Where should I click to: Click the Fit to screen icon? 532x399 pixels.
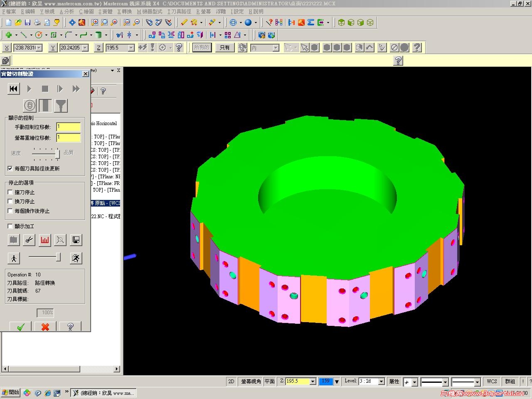[x=72, y=22]
